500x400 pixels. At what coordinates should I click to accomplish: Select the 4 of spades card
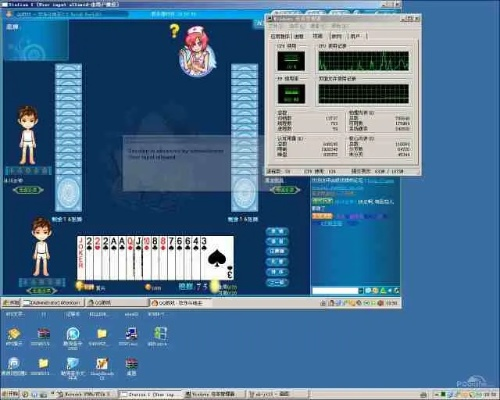[x=196, y=258]
